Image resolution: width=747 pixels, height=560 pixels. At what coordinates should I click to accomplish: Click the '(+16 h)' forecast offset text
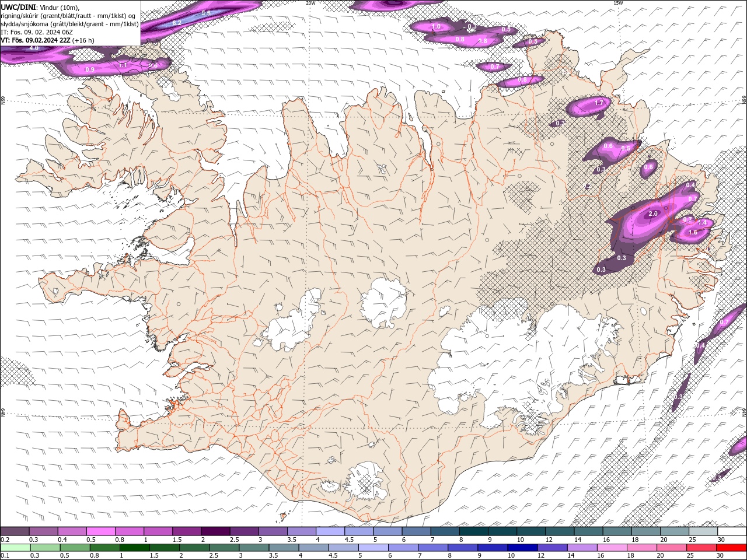(x=83, y=40)
